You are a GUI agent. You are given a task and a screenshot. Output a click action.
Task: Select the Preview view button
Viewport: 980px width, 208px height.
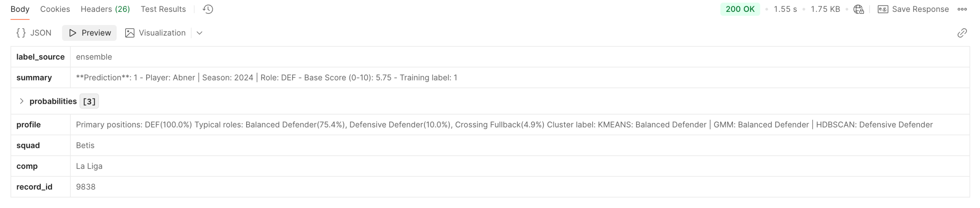[x=90, y=33]
